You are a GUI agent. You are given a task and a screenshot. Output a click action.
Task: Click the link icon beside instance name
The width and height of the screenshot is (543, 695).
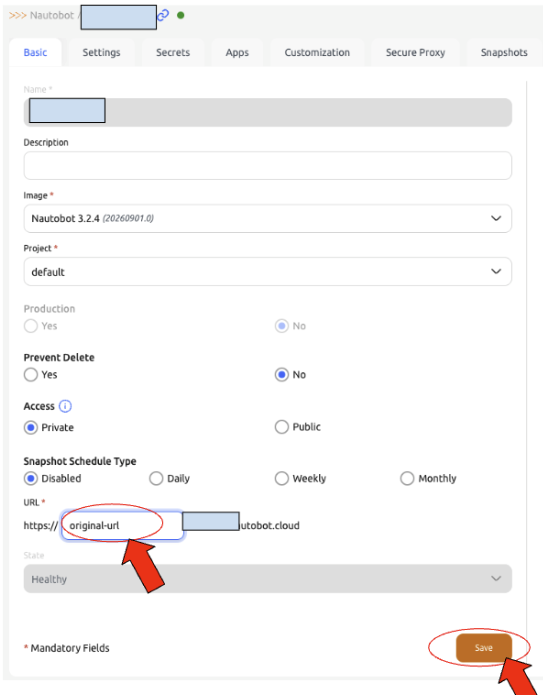[x=164, y=15]
